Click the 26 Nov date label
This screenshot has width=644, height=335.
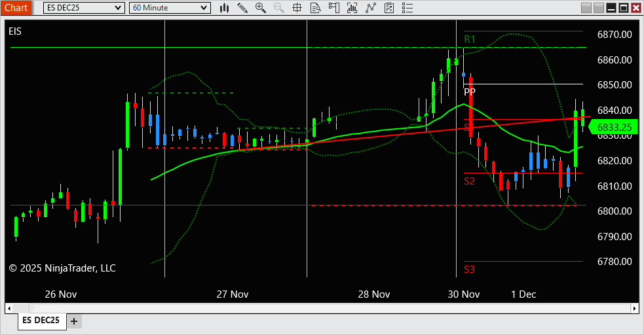pyautogui.click(x=61, y=294)
